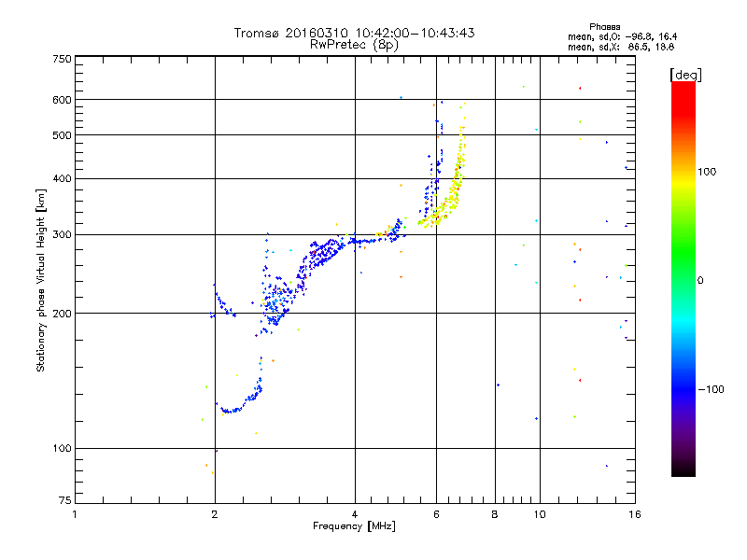Click the plot title 'Tromsø 20160310 10:42:00-10:43:43'
This screenshot has width=747, height=560.
point(354,33)
